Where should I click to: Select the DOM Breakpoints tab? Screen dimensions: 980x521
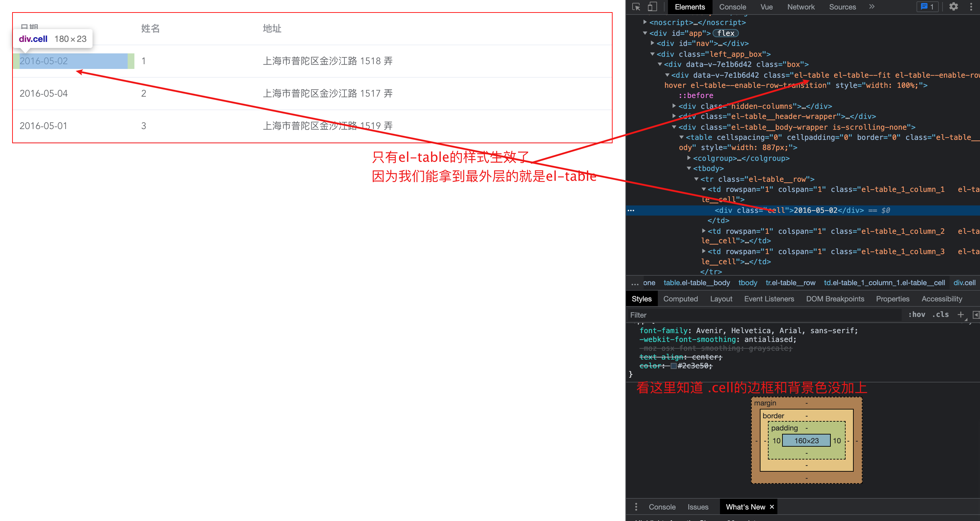click(835, 299)
